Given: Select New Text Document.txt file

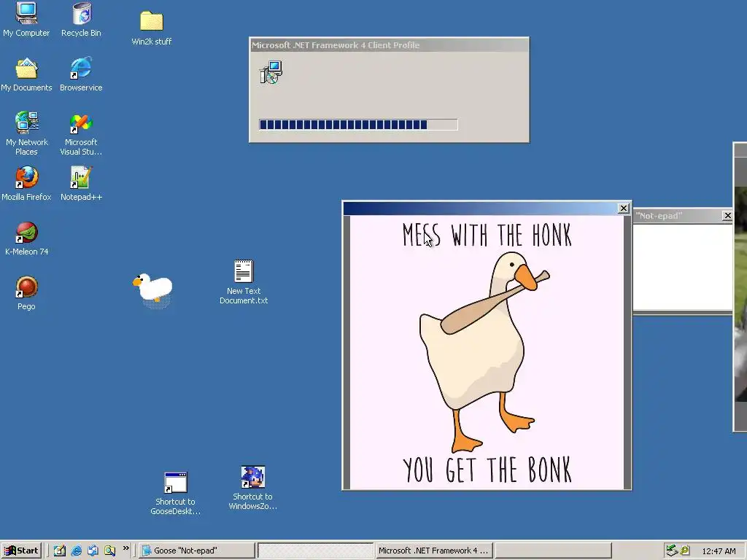Looking at the screenshot, I should pyautogui.click(x=244, y=281).
